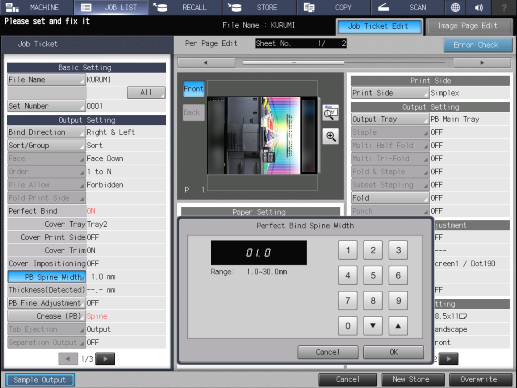Tap keypad digit 2

pyautogui.click(x=373, y=250)
